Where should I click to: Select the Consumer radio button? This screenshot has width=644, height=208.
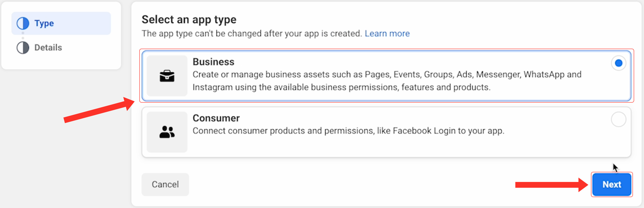pos(619,119)
